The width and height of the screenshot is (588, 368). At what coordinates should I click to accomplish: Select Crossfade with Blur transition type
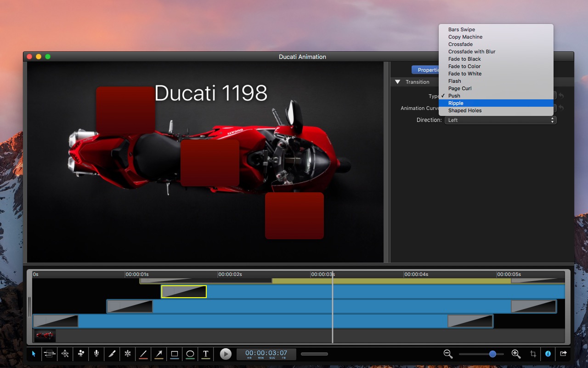(472, 52)
